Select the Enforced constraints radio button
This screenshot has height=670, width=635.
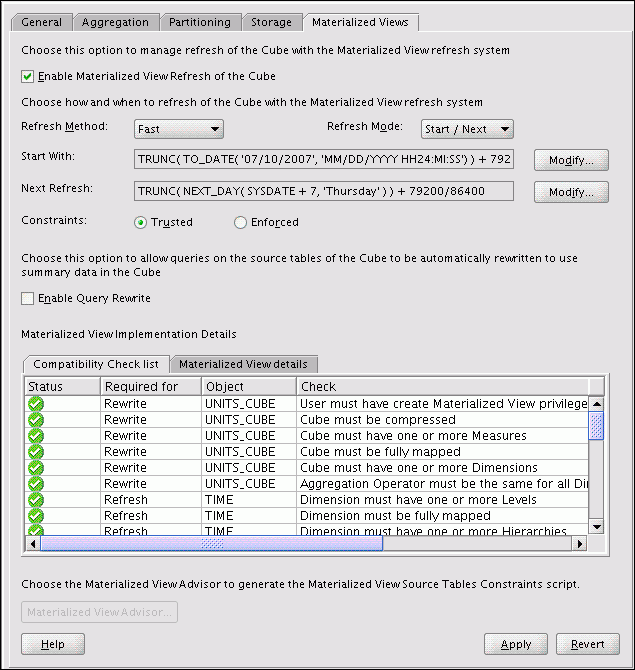(x=240, y=223)
